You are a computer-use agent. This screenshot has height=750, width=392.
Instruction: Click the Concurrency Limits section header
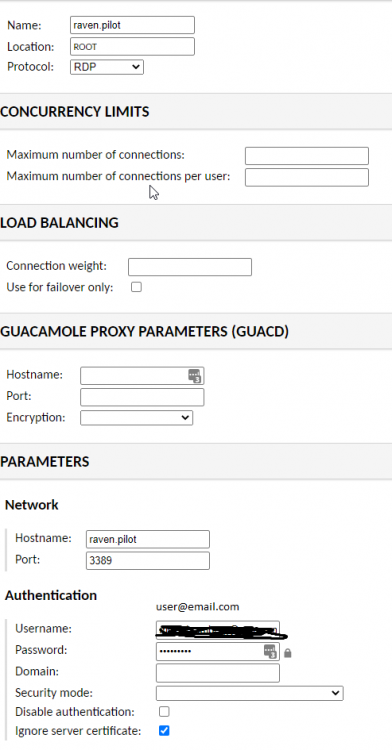coord(75,111)
